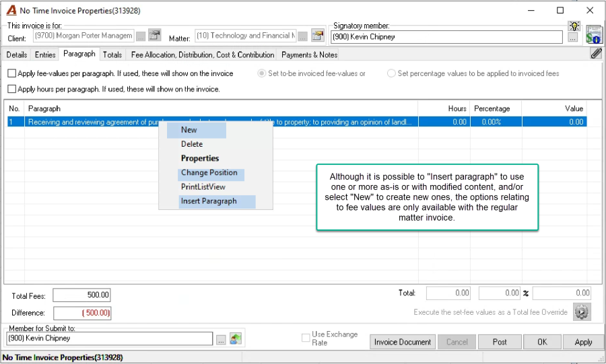Click the Total hours field
This screenshot has width=606, height=364.
tap(448, 293)
